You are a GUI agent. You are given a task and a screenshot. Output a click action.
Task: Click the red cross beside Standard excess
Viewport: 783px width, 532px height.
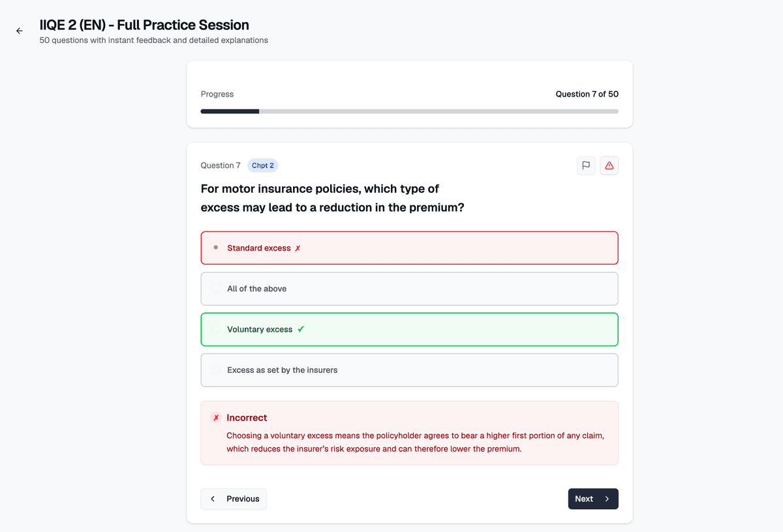298,248
